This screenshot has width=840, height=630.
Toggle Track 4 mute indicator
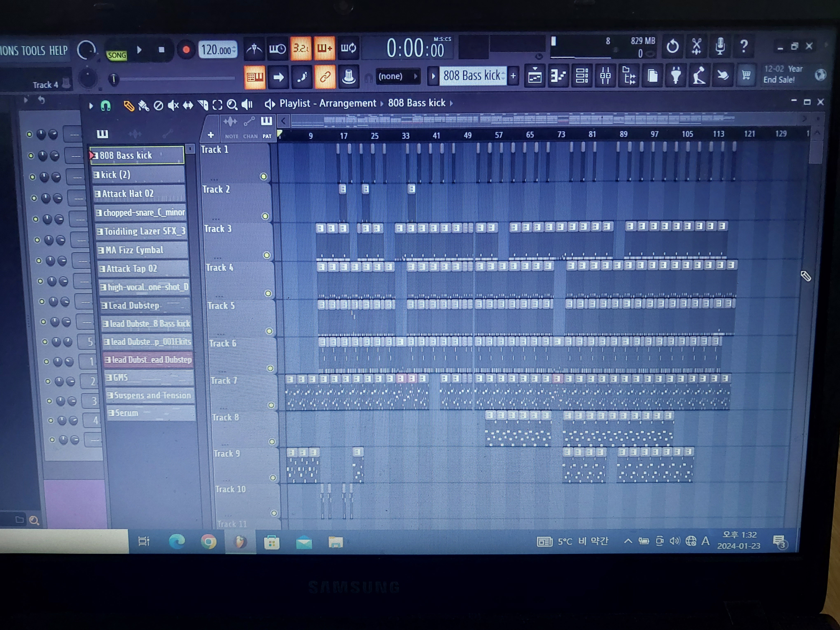point(268,293)
